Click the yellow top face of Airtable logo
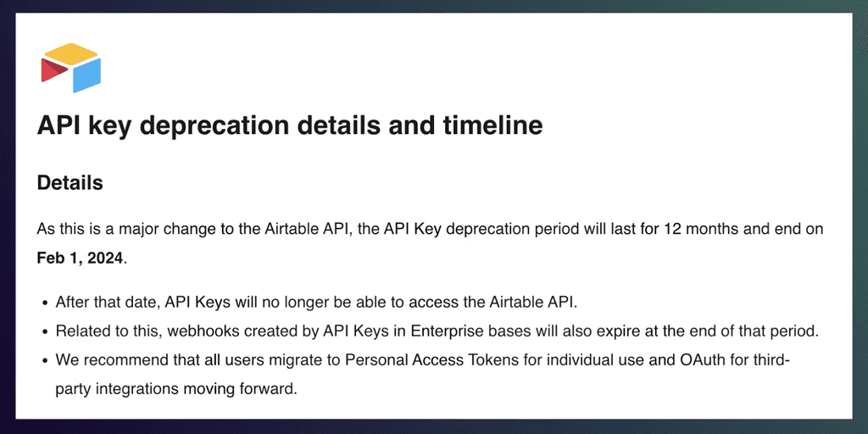Image resolution: width=868 pixels, height=434 pixels. point(71,55)
